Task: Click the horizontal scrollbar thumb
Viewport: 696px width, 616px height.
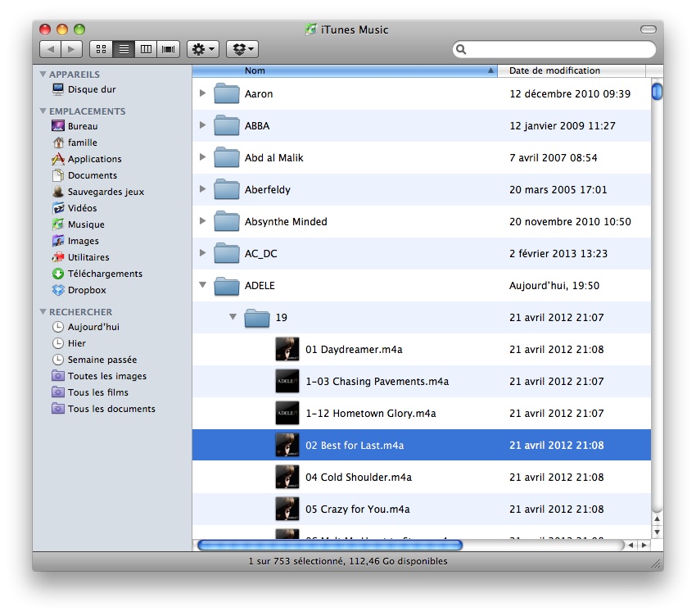Action: pyautogui.click(x=329, y=545)
